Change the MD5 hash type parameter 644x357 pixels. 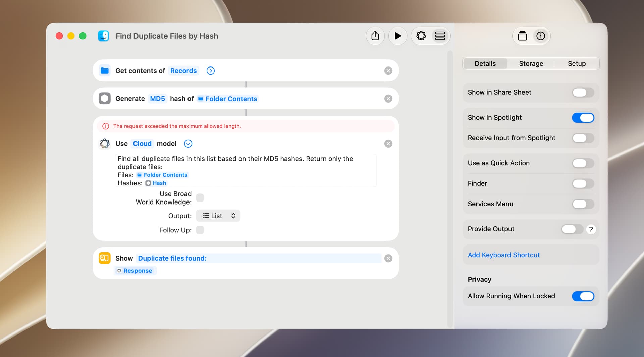(x=157, y=99)
